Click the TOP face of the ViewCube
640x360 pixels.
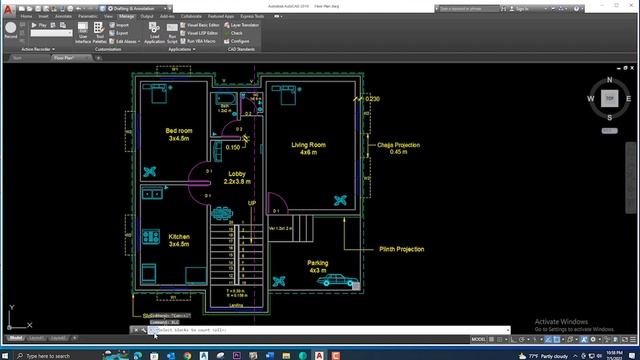(x=609, y=98)
